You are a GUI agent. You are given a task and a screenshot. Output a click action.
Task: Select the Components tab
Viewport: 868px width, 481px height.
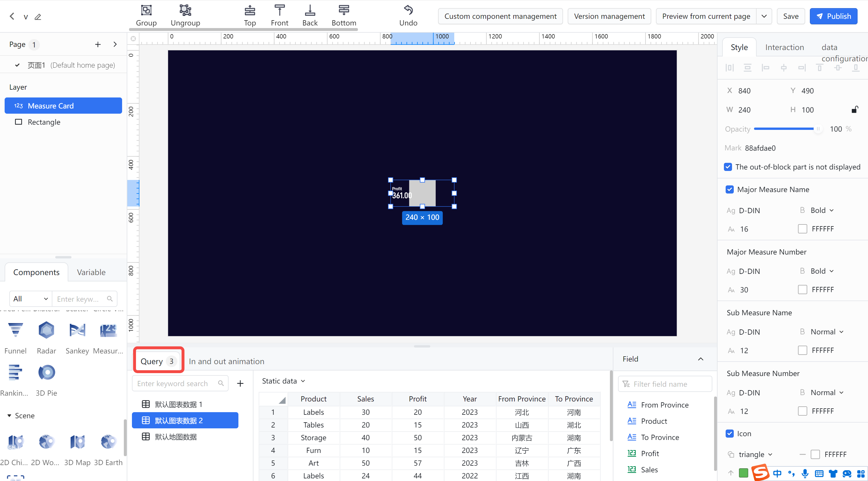pyautogui.click(x=36, y=272)
